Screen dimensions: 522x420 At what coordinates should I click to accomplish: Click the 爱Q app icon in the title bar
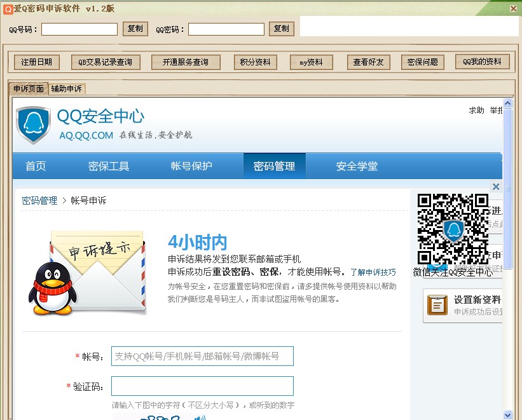pyautogui.click(x=8, y=9)
